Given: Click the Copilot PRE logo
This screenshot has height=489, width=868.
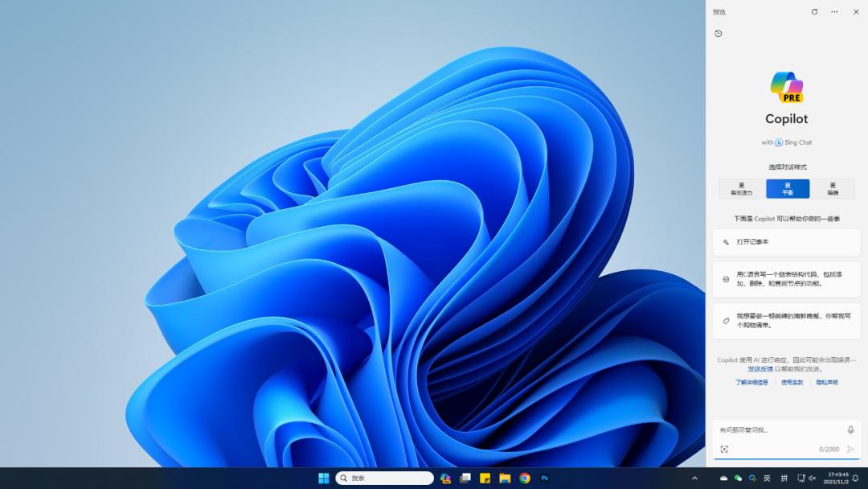Looking at the screenshot, I should pos(787,88).
